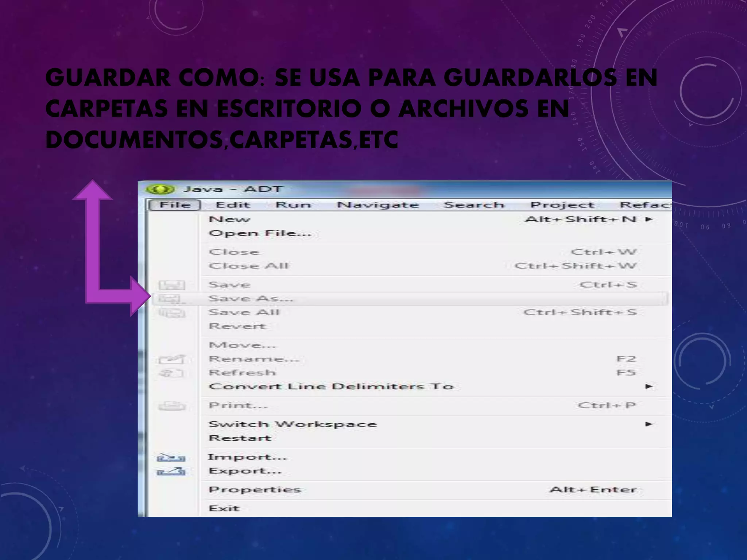Open the File menu
The height and width of the screenshot is (560, 747).
(175, 205)
